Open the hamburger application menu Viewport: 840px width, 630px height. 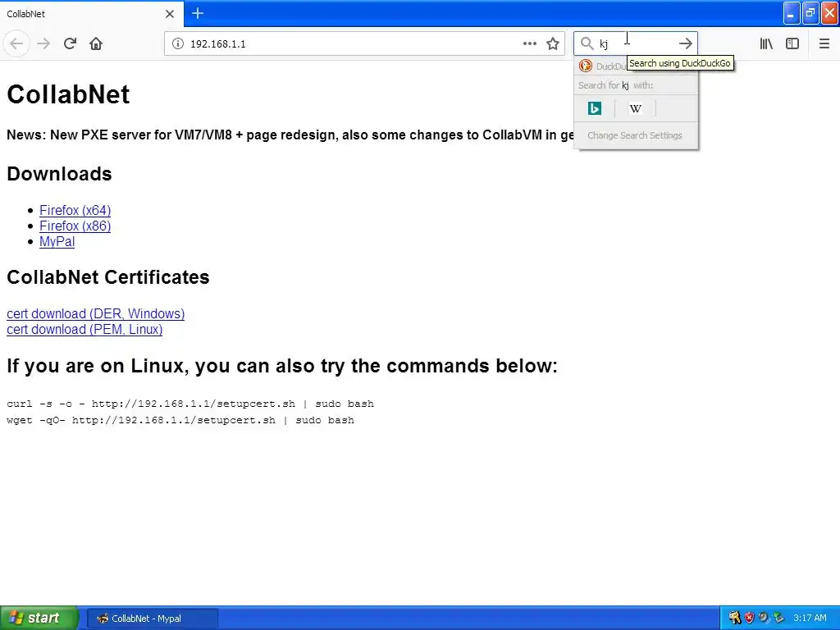click(824, 43)
